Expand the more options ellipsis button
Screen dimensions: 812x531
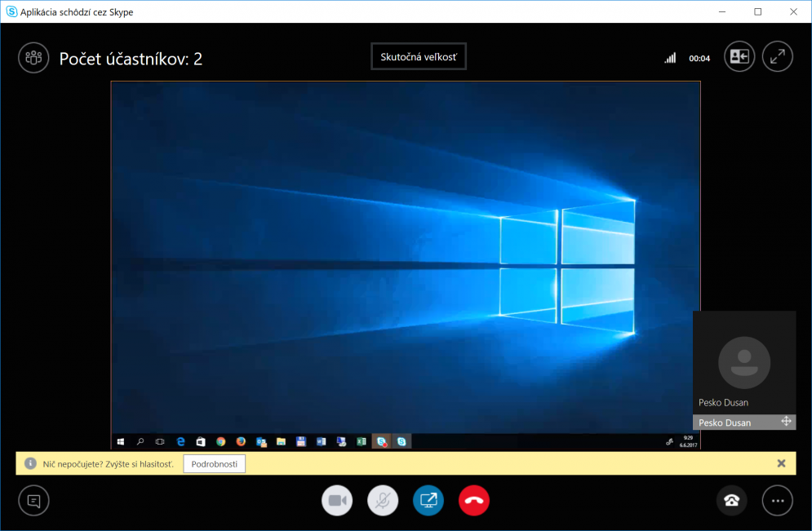click(777, 501)
